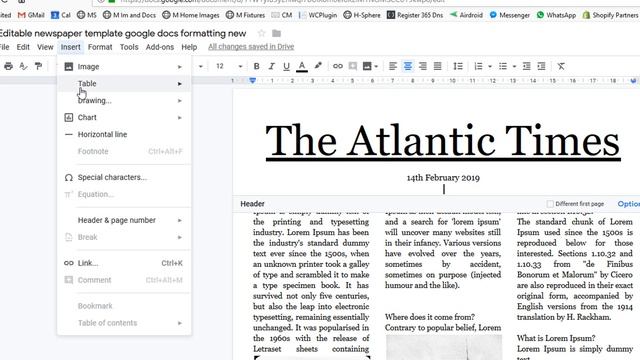
Task: Justify the text alignment
Action: click(x=437, y=66)
